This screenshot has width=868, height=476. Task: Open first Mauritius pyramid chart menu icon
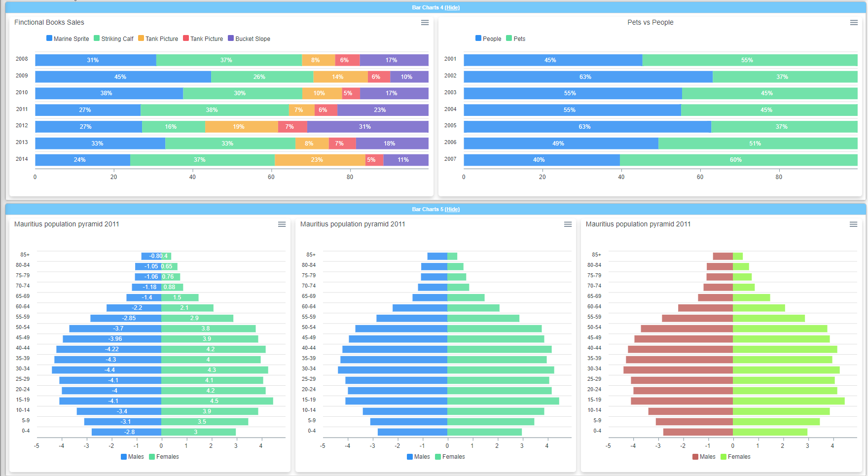coord(282,224)
